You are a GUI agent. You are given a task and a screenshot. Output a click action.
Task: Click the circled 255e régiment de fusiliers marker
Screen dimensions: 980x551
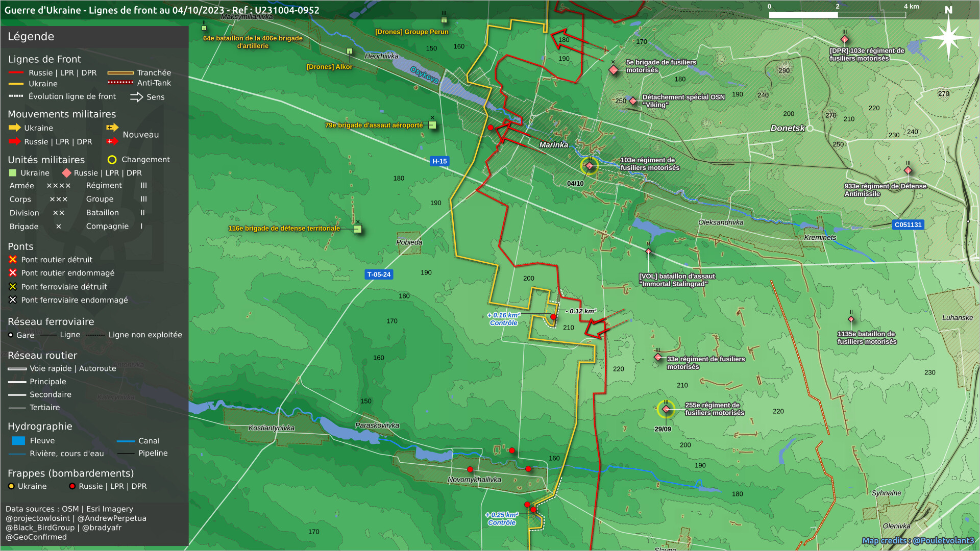point(666,409)
